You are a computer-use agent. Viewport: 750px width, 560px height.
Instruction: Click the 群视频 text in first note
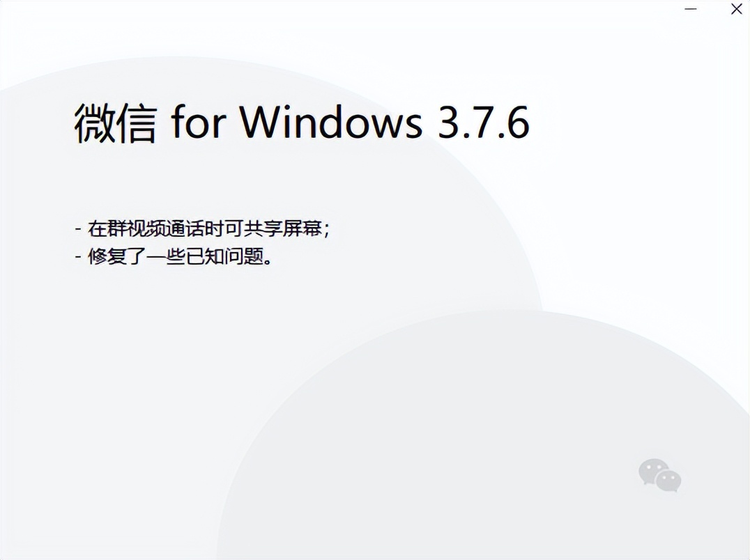tap(137, 229)
